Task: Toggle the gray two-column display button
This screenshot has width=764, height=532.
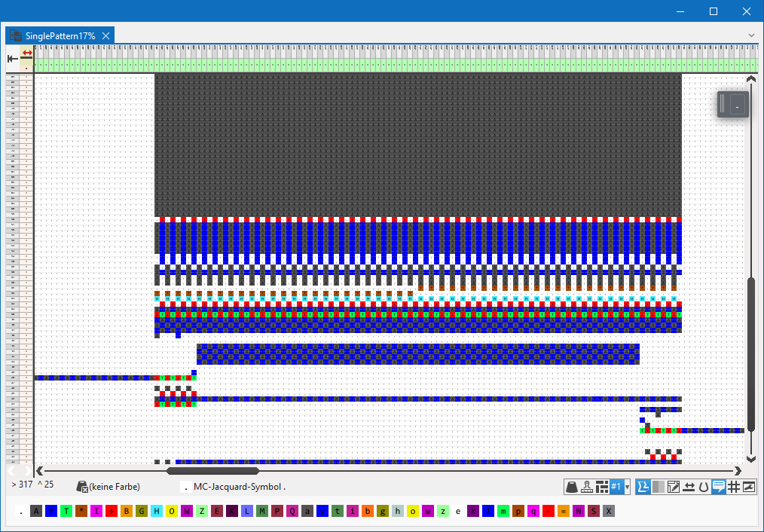Action: pos(659,487)
